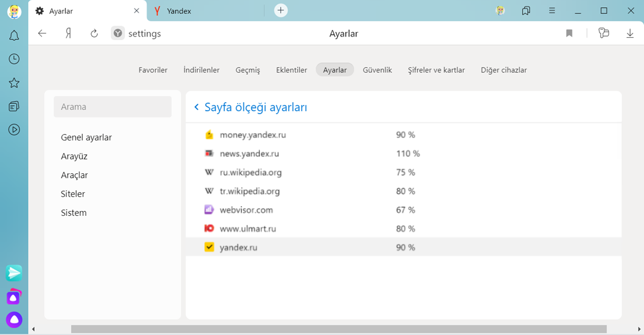Open Şifreler ve kartlar section
This screenshot has width=644, height=335.
[436, 70]
